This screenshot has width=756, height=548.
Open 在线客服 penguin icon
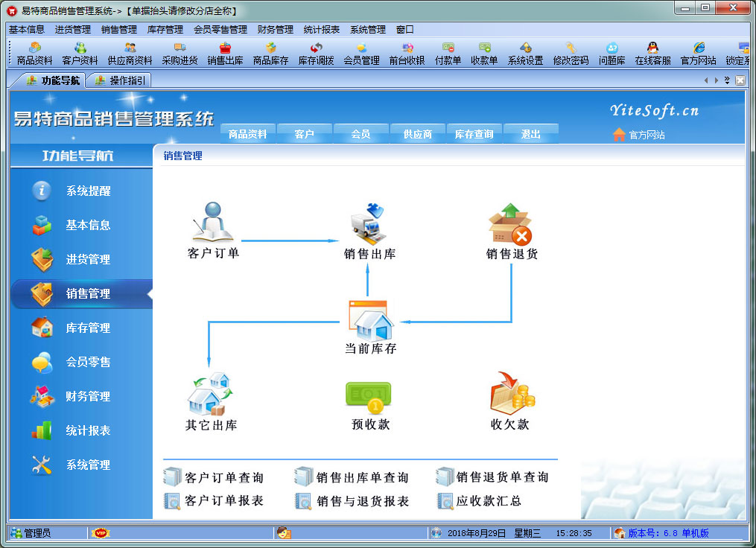pyautogui.click(x=652, y=54)
